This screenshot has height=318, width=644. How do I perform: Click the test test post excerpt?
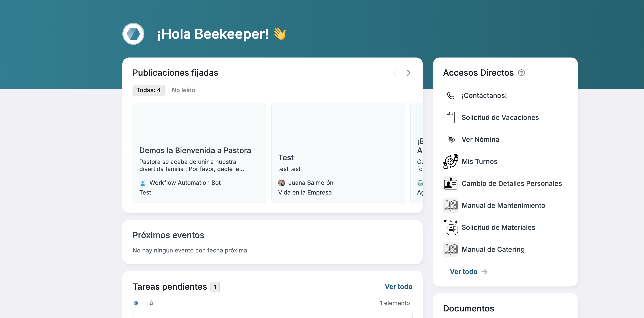coord(289,169)
